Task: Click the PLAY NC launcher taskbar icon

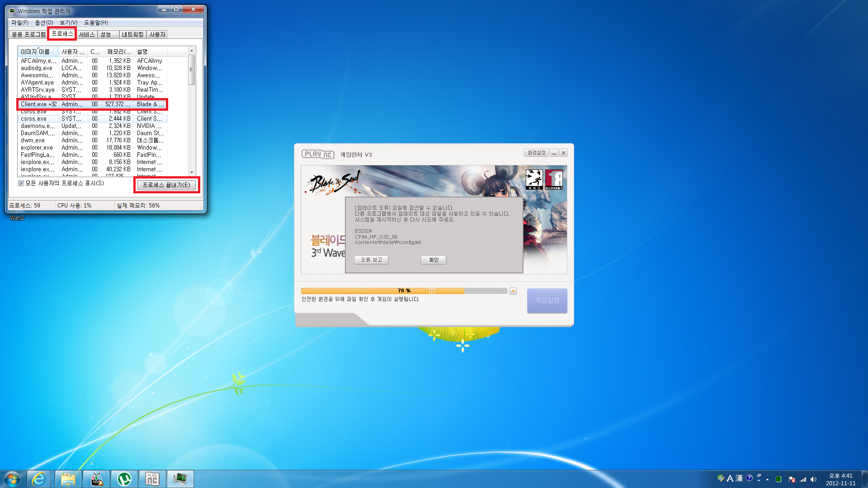Action: click(152, 479)
